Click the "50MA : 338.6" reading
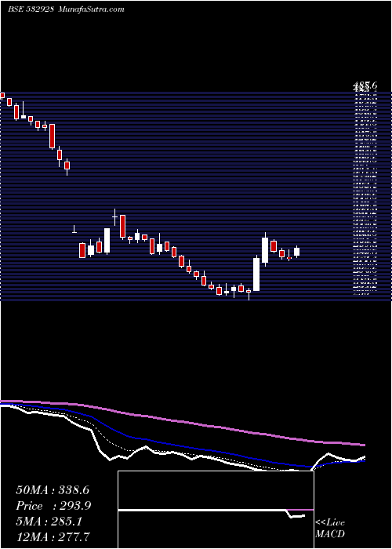Screen dimensions: 392x549 (x=53, y=490)
